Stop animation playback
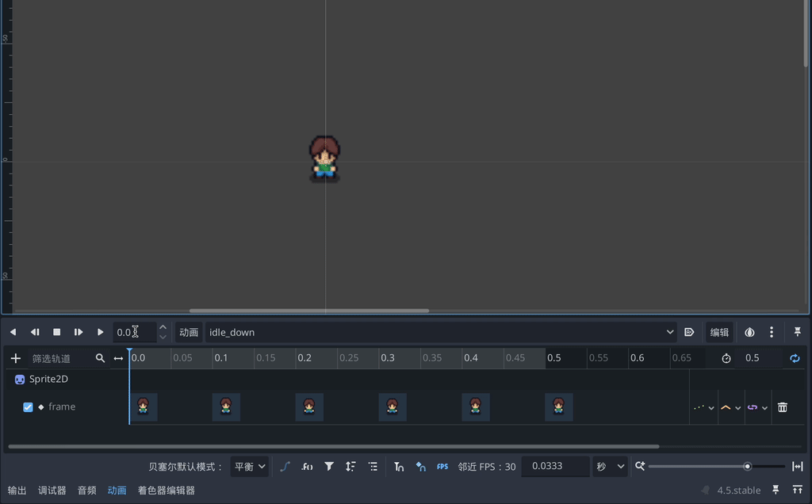812x504 pixels. pos(57,332)
